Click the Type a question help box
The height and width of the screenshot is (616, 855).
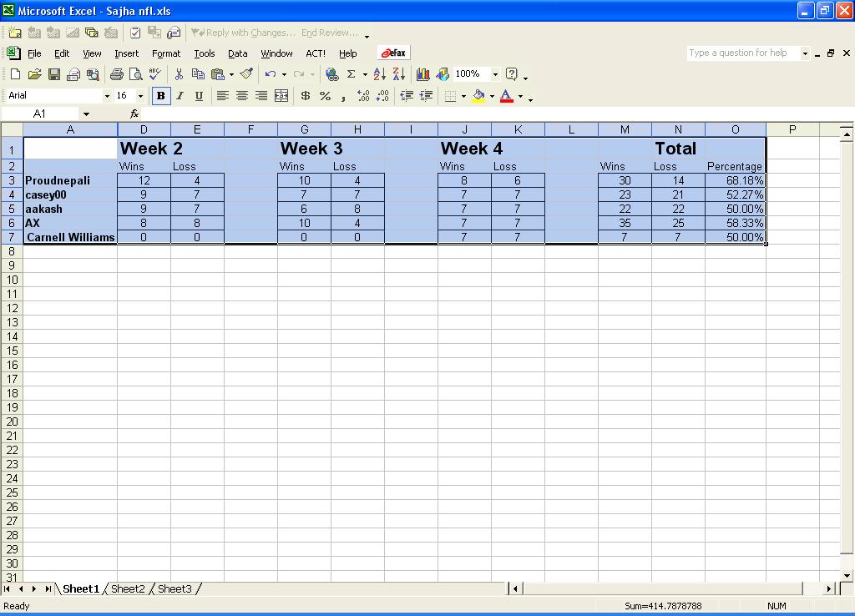(742, 53)
